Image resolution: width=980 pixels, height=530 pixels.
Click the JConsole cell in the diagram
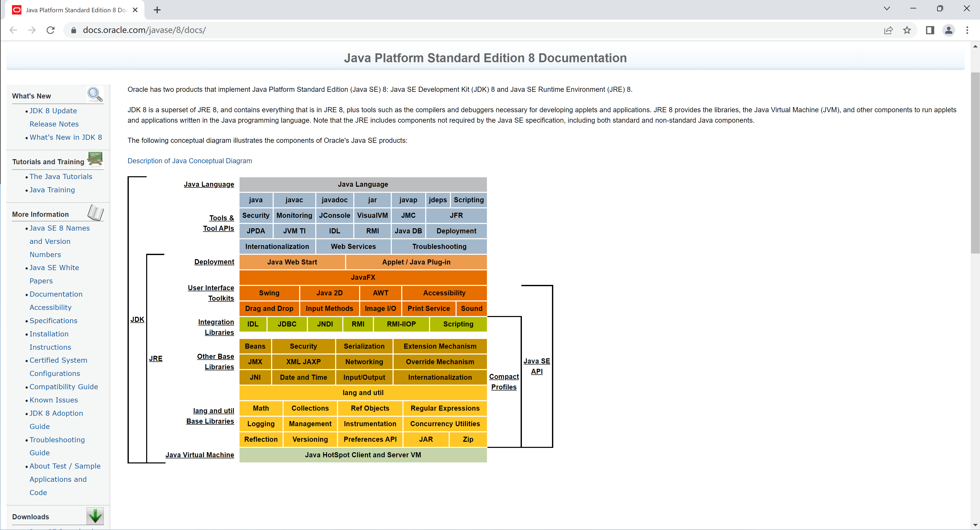pyautogui.click(x=334, y=216)
